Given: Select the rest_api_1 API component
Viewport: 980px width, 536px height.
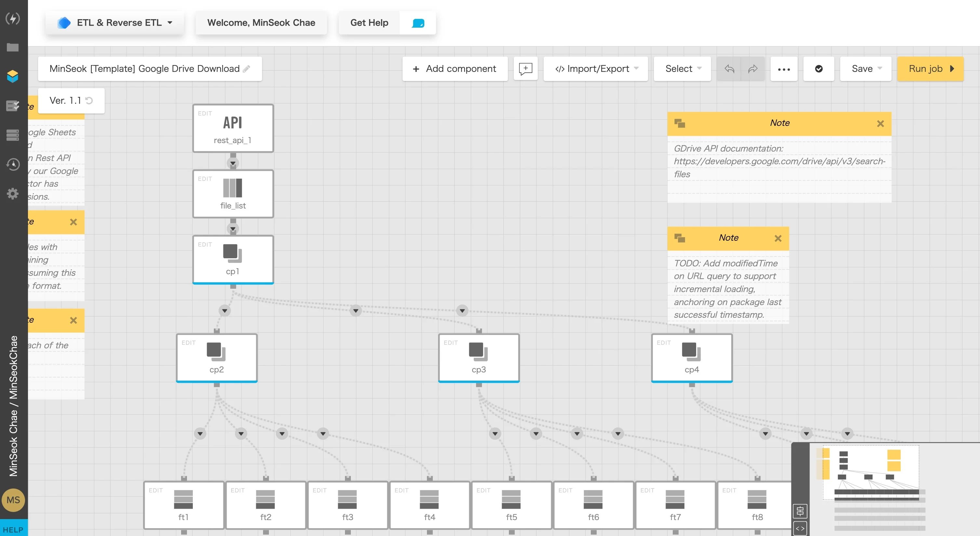Looking at the screenshot, I should (x=233, y=128).
